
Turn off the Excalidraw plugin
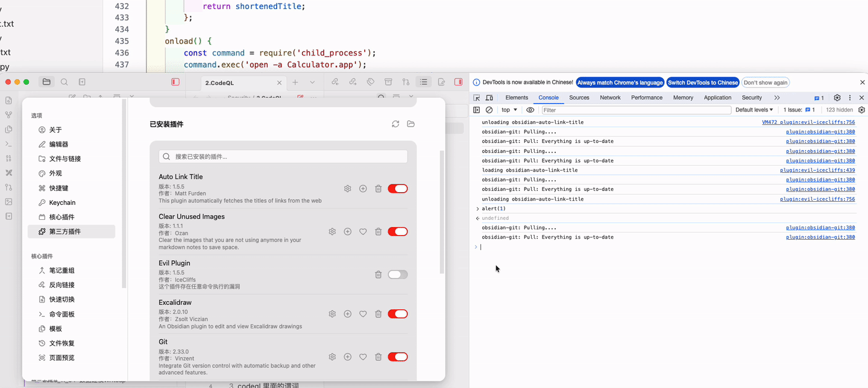click(397, 314)
